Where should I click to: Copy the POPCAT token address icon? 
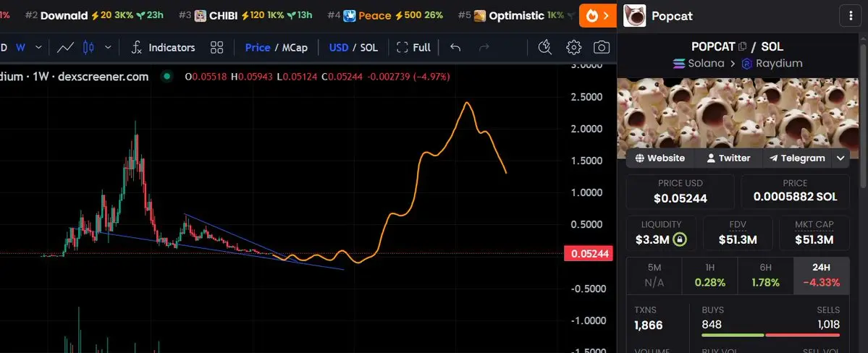[x=742, y=46]
